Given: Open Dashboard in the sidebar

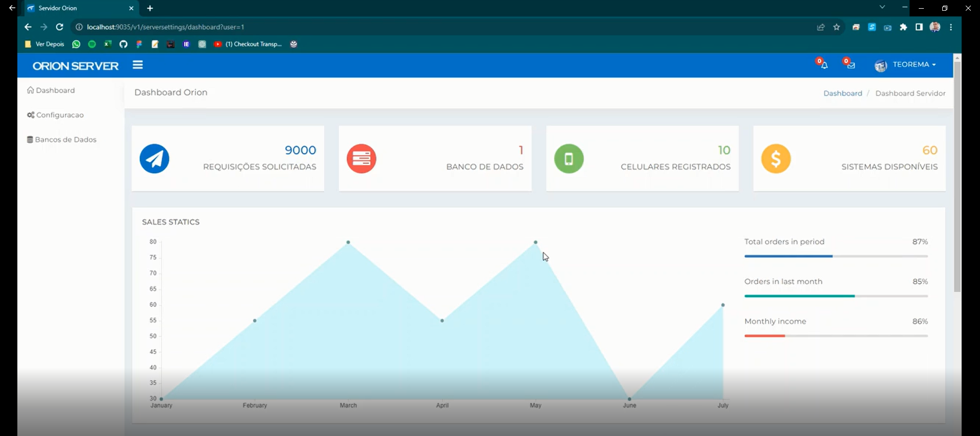Looking at the screenshot, I should tap(51, 90).
